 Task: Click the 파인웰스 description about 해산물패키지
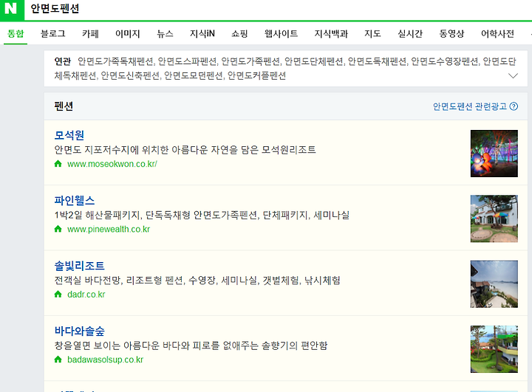[202, 215]
